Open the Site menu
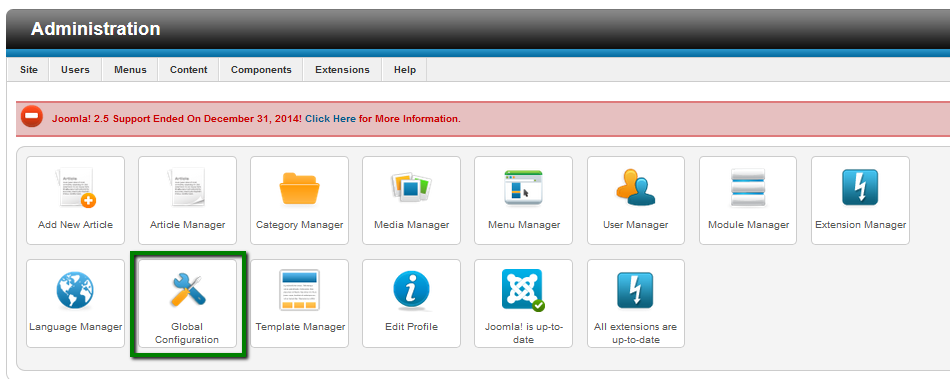This screenshot has width=950, height=379. 28,70
